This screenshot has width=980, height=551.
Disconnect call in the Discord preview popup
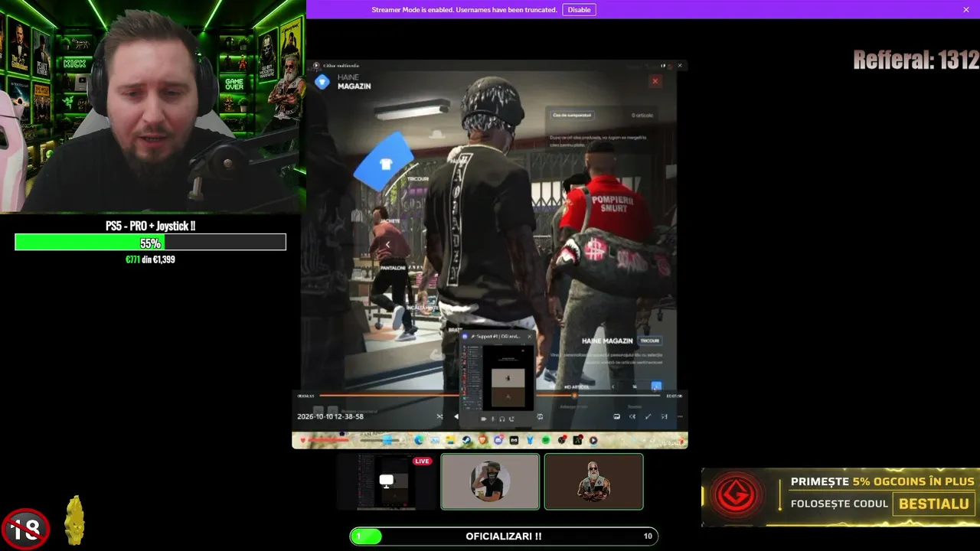click(511, 419)
